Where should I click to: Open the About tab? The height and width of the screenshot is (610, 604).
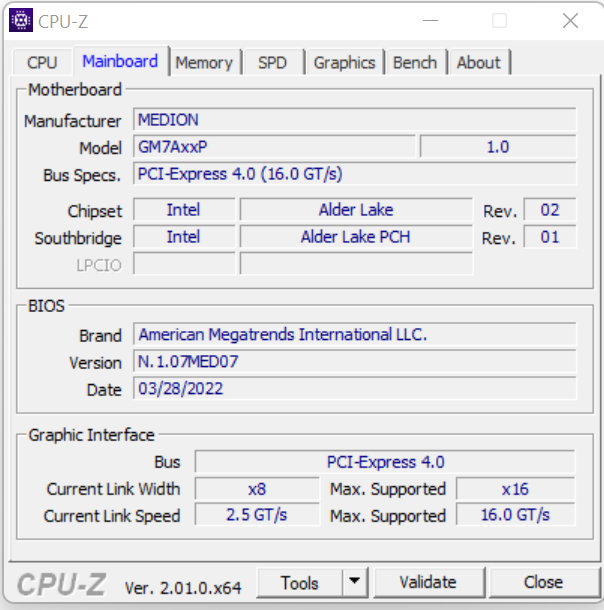(478, 62)
